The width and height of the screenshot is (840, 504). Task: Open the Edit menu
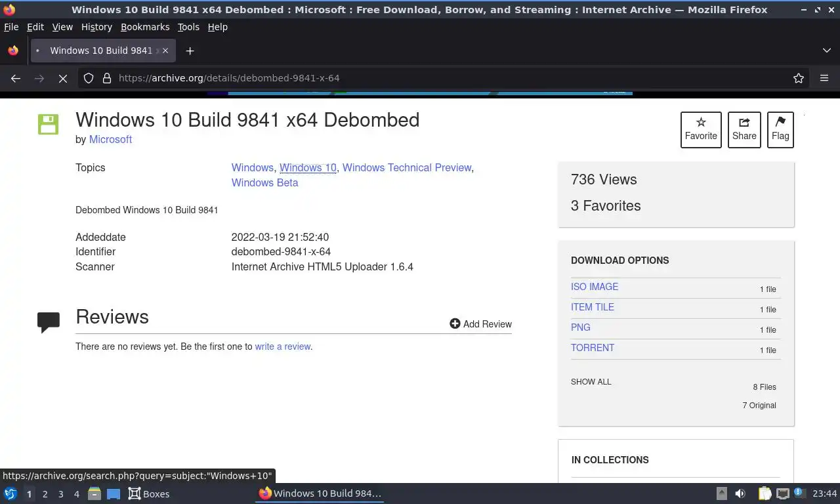tap(35, 27)
